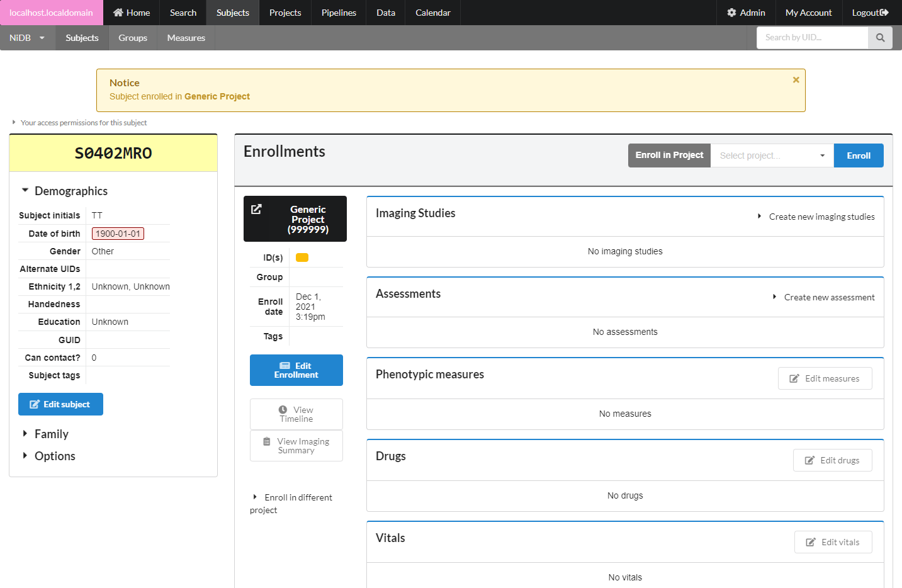The image size is (902, 588).
Task: Switch to the Groups tab
Action: (133, 38)
